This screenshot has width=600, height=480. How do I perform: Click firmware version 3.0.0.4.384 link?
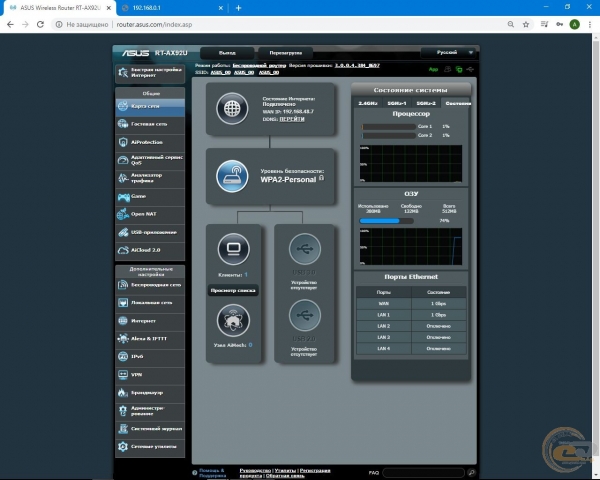pyautogui.click(x=357, y=65)
